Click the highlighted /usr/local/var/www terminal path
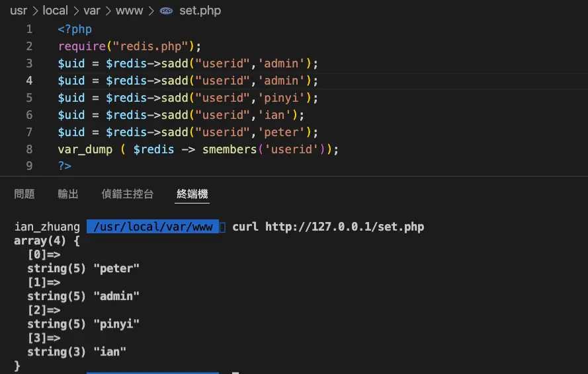Screen dimensions: 588x374 tap(153, 227)
